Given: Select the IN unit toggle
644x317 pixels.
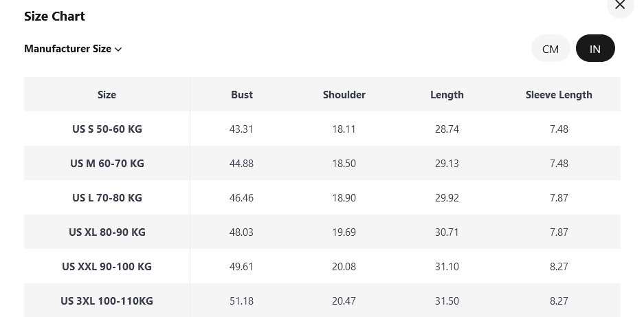Looking at the screenshot, I should pyautogui.click(x=595, y=49).
